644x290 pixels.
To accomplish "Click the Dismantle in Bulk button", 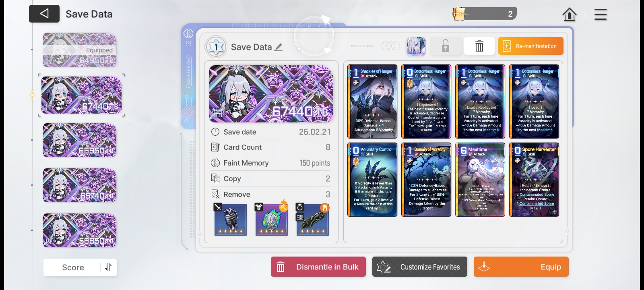I will pyautogui.click(x=318, y=267).
